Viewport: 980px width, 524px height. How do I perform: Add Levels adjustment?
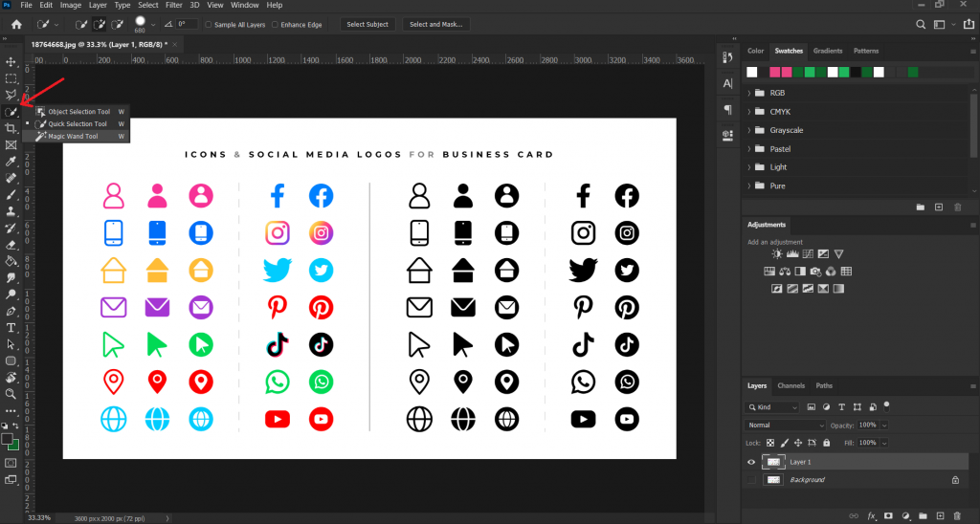click(792, 254)
